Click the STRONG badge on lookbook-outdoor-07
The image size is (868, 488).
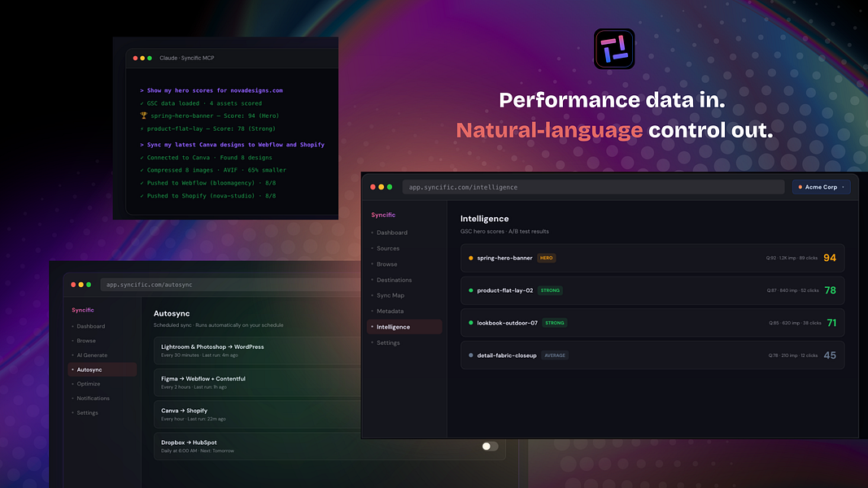[x=554, y=323]
